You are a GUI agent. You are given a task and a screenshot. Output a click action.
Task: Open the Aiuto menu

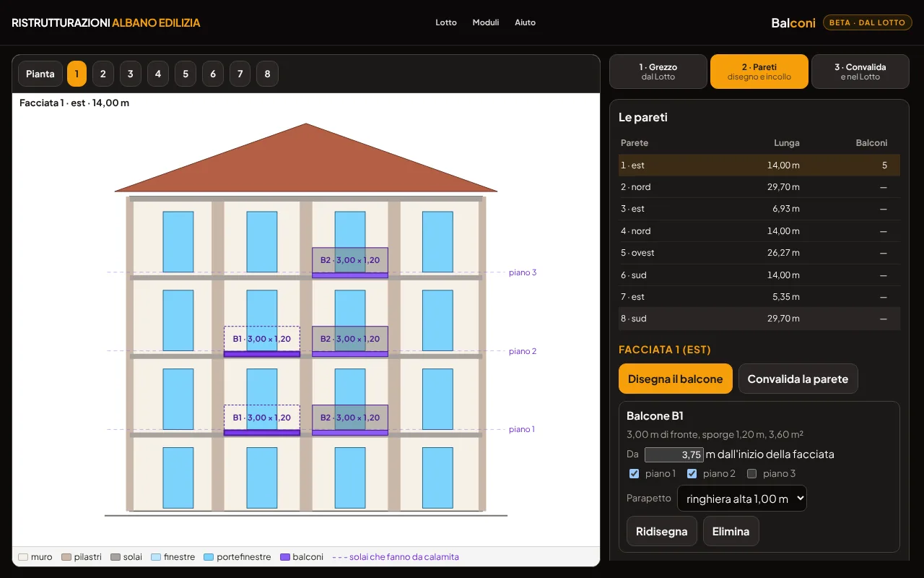525,22
